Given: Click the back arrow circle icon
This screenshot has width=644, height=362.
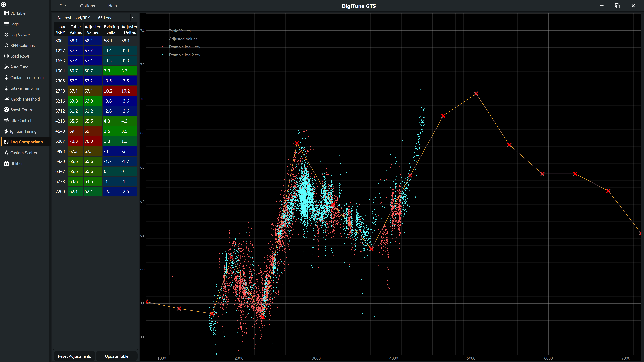Looking at the screenshot, I should 4,4.
